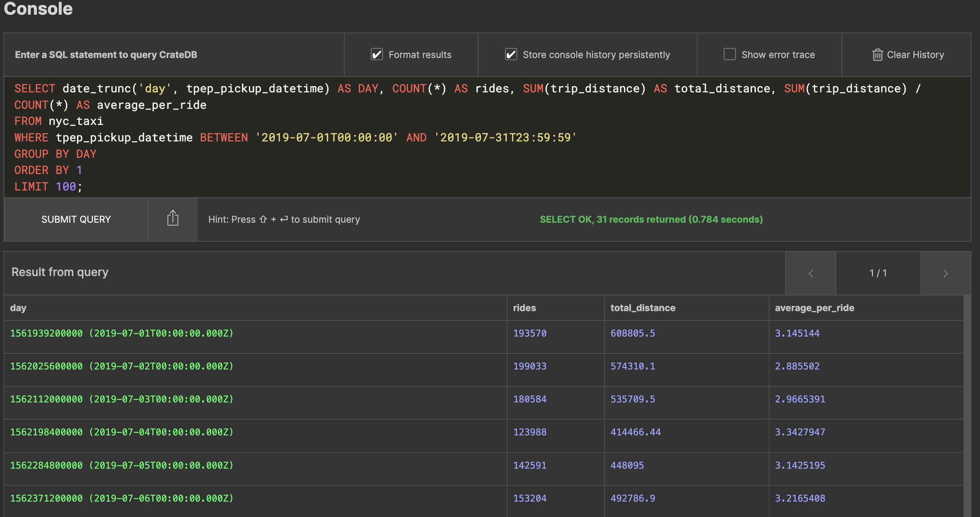Click the 'GROUP BY DAY' line in editor

(55, 154)
